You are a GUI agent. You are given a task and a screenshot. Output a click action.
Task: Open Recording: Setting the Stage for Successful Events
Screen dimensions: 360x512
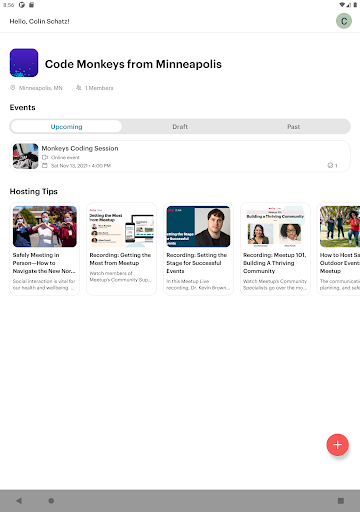click(x=198, y=249)
